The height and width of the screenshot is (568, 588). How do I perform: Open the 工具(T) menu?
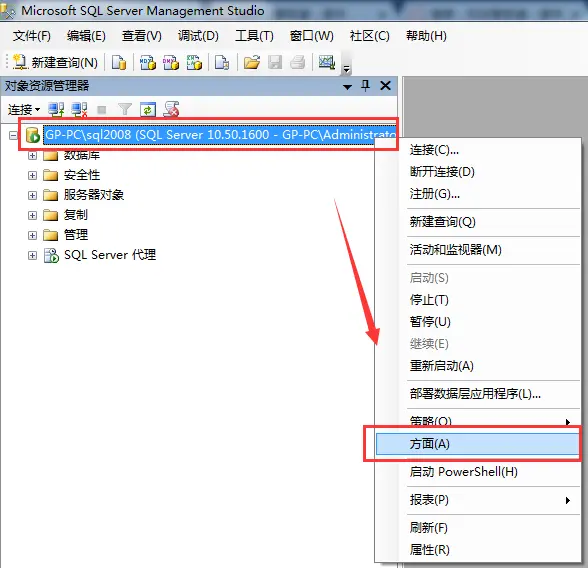pos(254,36)
